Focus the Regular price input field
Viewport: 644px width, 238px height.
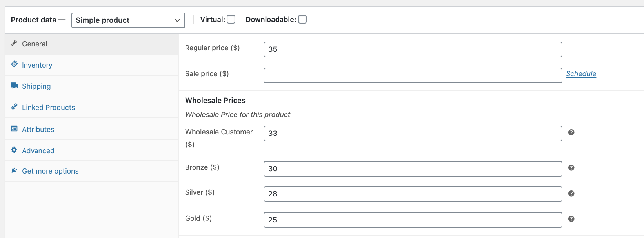(x=413, y=49)
